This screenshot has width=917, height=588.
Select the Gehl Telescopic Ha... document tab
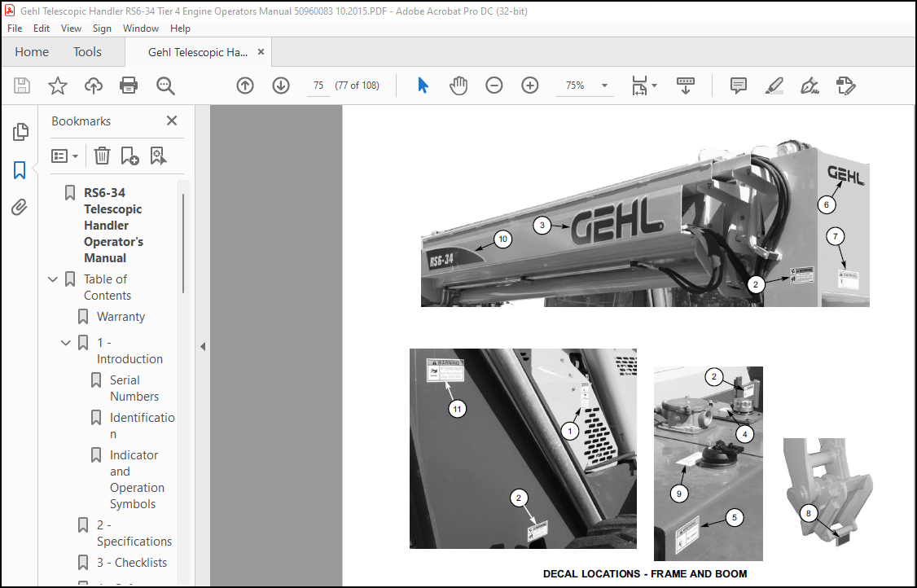click(198, 52)
